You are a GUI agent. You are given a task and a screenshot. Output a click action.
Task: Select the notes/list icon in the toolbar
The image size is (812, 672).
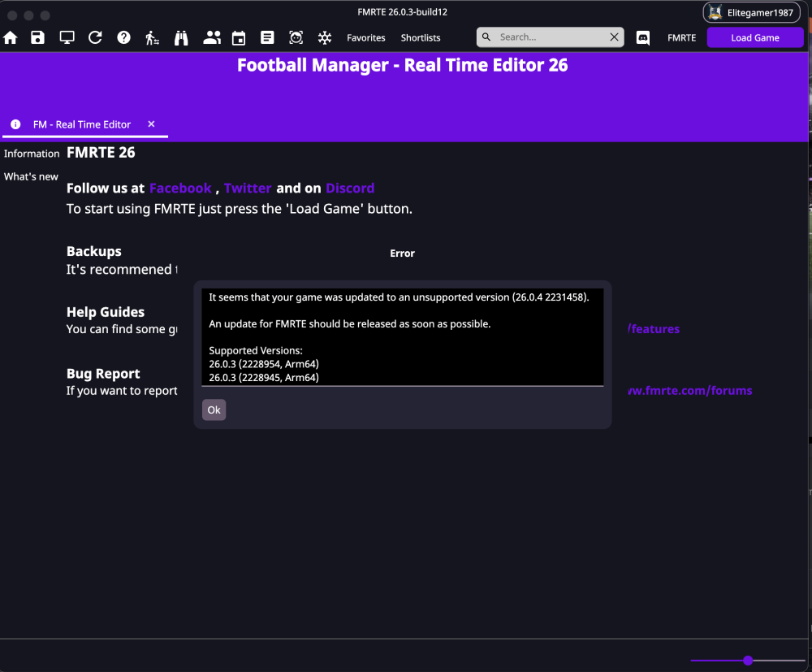pos(267,37)
